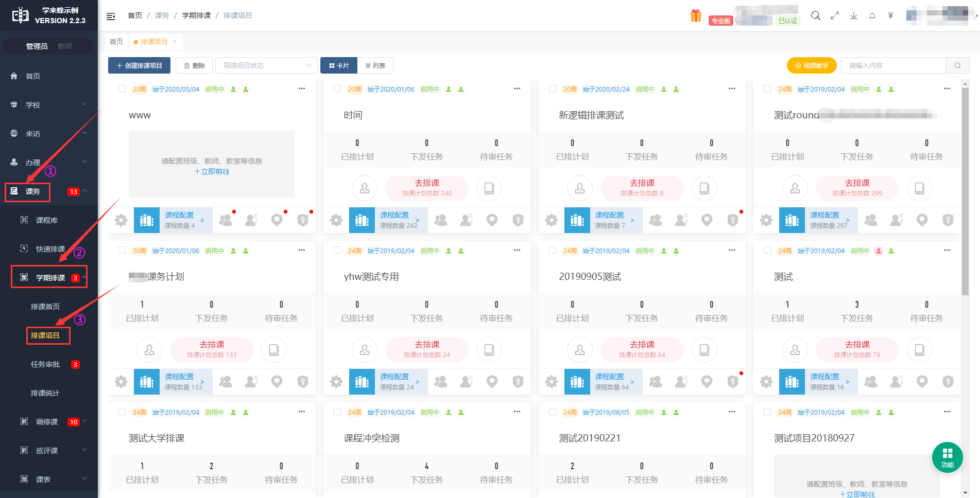Open more options on 新逻辑排课测试 card

pos(732,89)
